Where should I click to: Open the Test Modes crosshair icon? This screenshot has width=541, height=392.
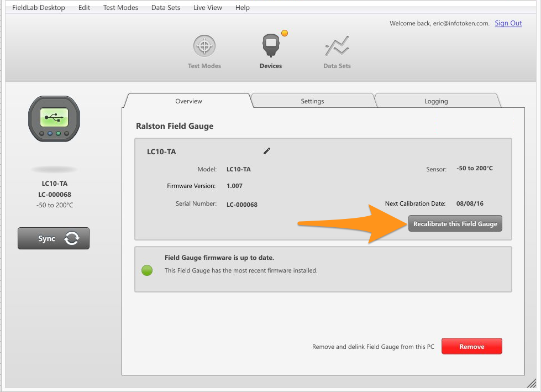click(x=204, y=46)
